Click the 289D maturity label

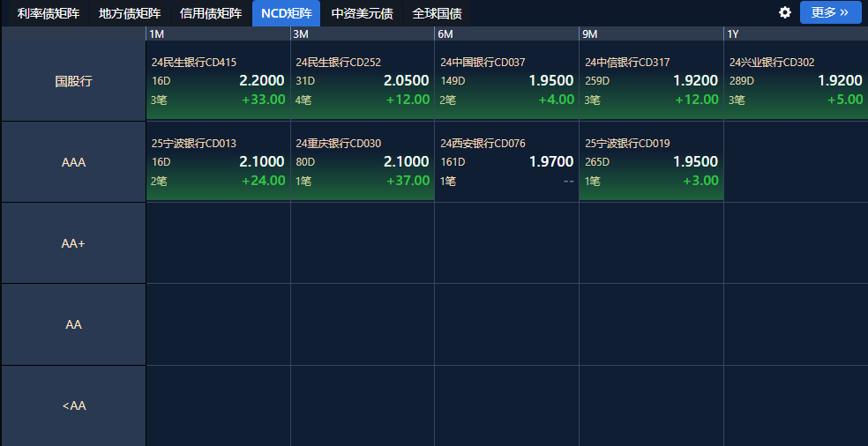pyautogui.click(x=742, y=81)
